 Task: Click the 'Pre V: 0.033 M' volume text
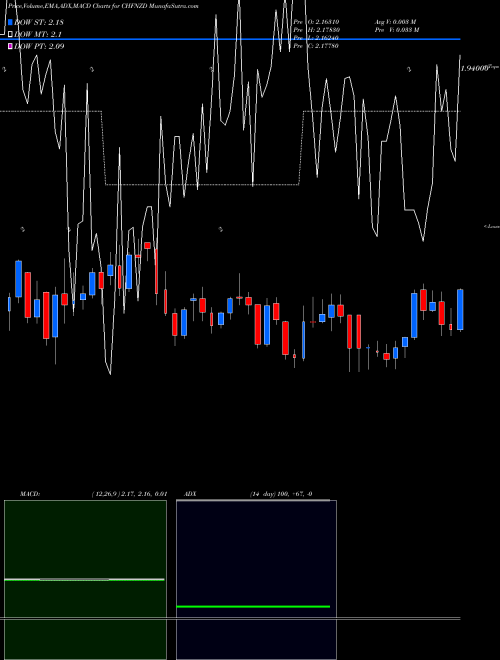[397, 30]
